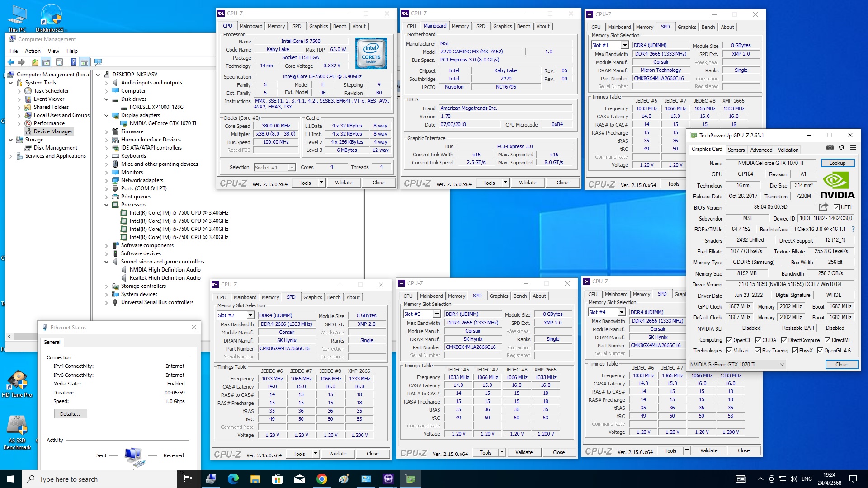This screenshot has width=868, height=488.
Task: Click Validate in the CPU-Z Mainboard window
Action: point(528,183)
